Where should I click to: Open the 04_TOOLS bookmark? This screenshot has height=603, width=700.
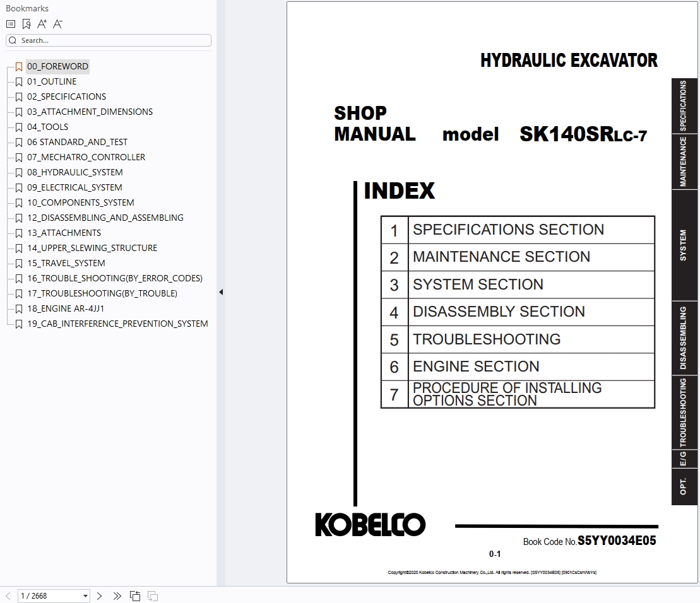click(48, 127)
